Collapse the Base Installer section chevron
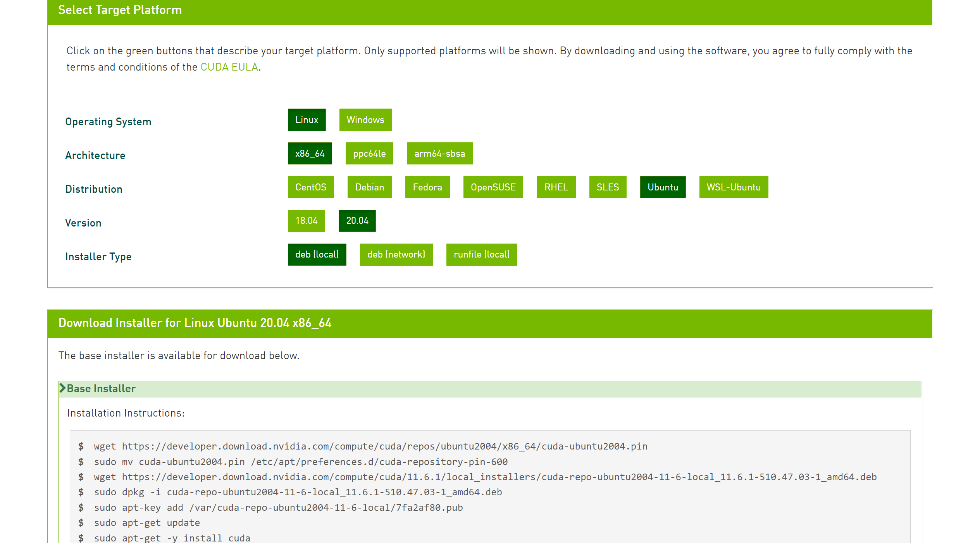980x543 pixels. [62, 388]
